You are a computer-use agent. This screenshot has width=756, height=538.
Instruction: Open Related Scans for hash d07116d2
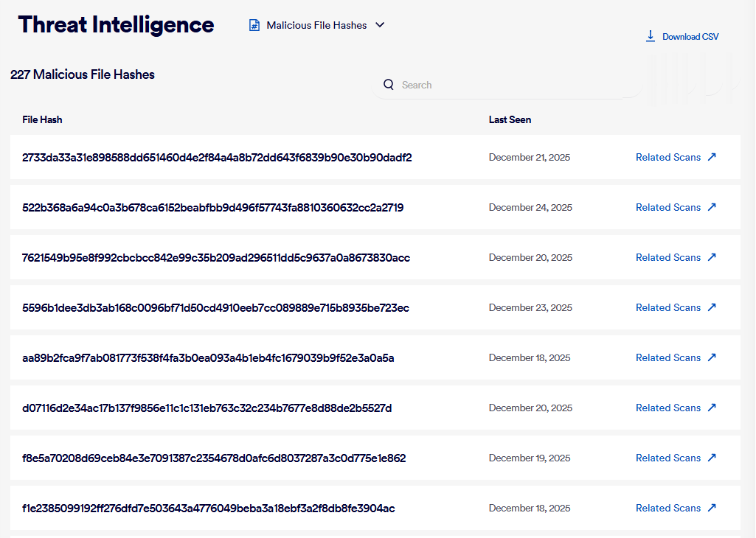668,408
